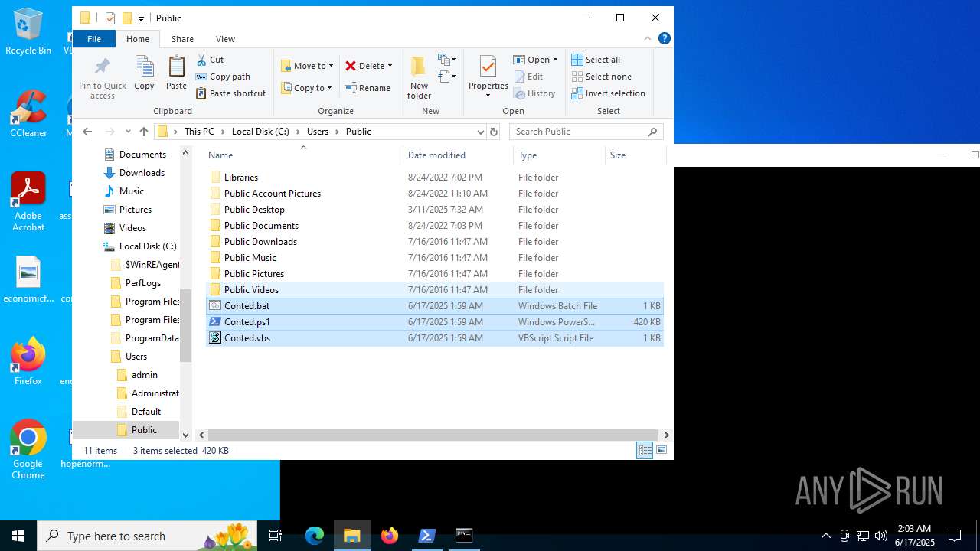Select admin folder in navigation tree
Screen dimensions: 980x551
click(144, 375)
